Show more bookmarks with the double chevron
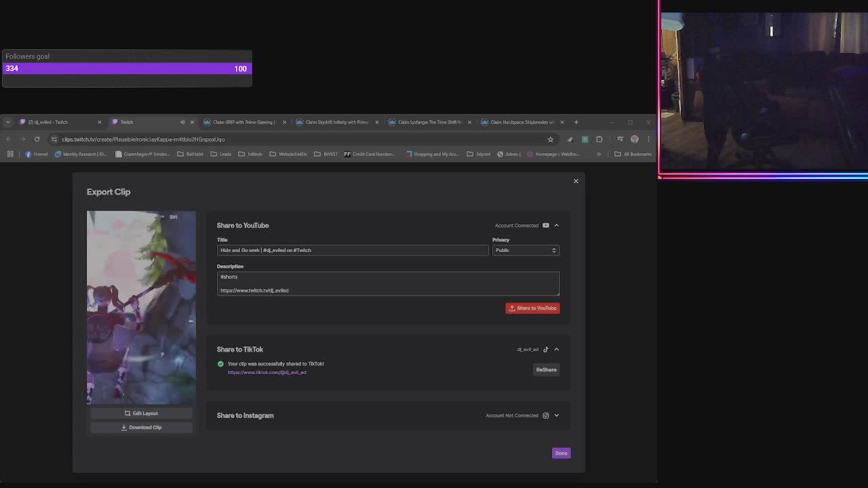This screenshot has width=868, height=488. 599,154
